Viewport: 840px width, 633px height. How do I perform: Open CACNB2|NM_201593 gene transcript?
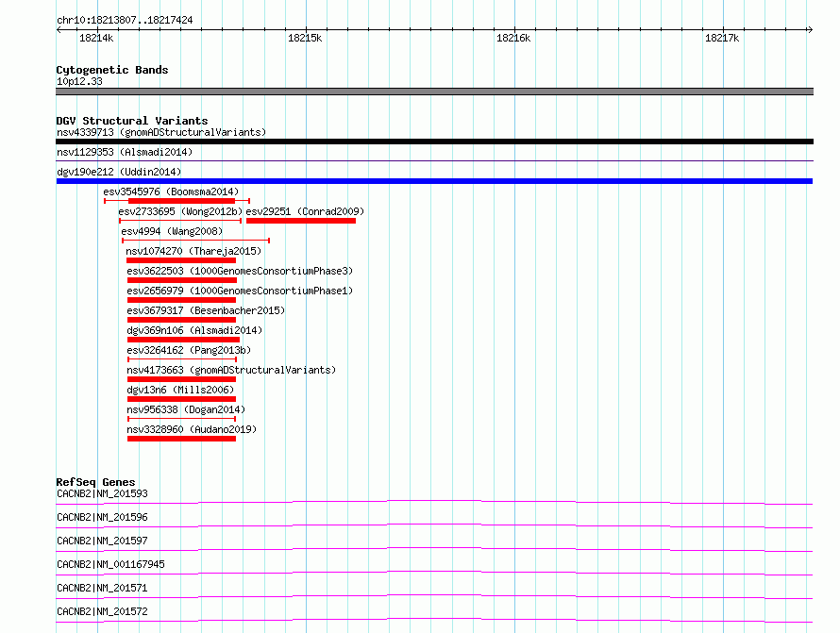click(x=102, y=493)
